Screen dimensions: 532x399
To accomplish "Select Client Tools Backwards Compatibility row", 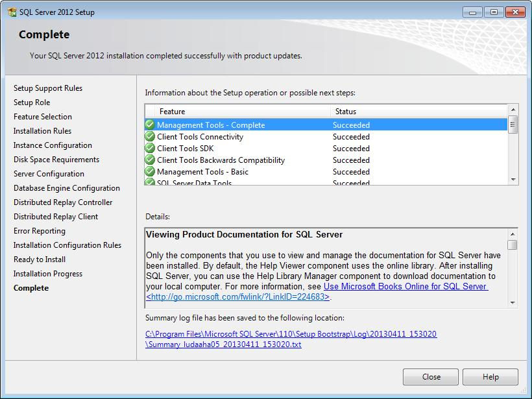I will coord(326,160).
